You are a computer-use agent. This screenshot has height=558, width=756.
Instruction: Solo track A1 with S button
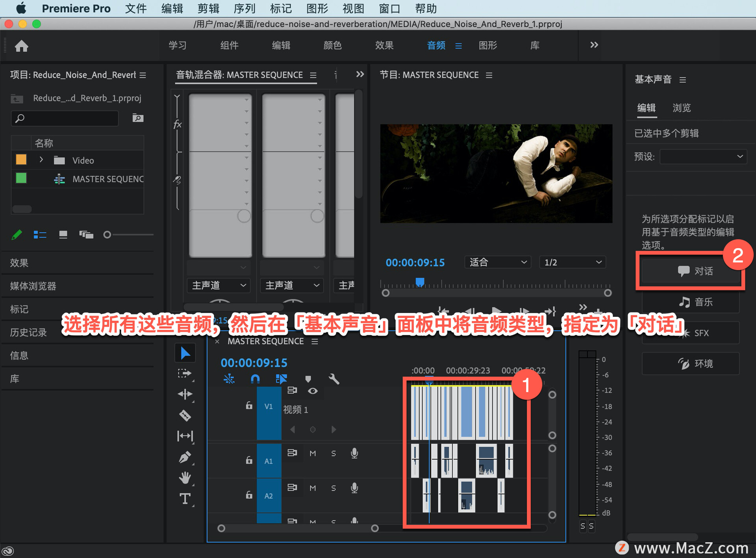334,453
